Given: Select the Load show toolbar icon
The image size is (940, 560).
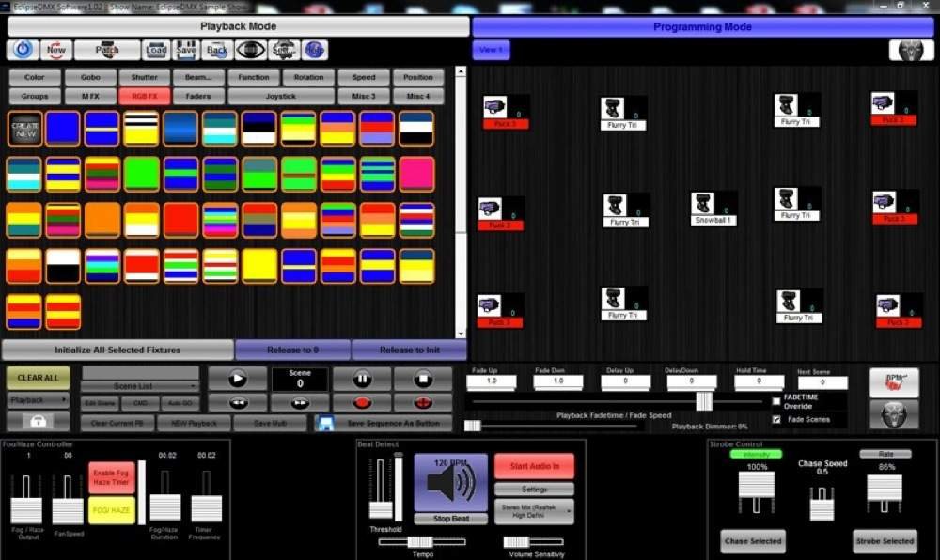Looking at the screenshot, I should coord(156,50).
